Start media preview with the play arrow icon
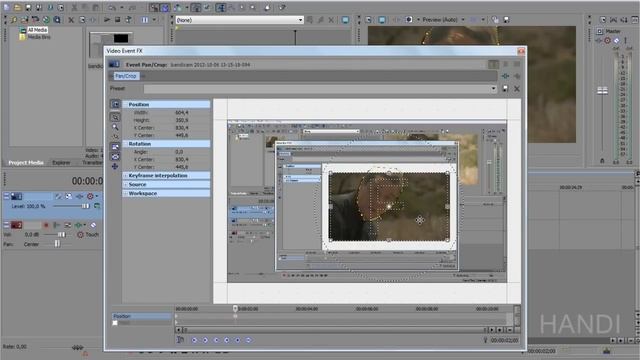Viewport: 640px width, 360px height. (107, 20)
